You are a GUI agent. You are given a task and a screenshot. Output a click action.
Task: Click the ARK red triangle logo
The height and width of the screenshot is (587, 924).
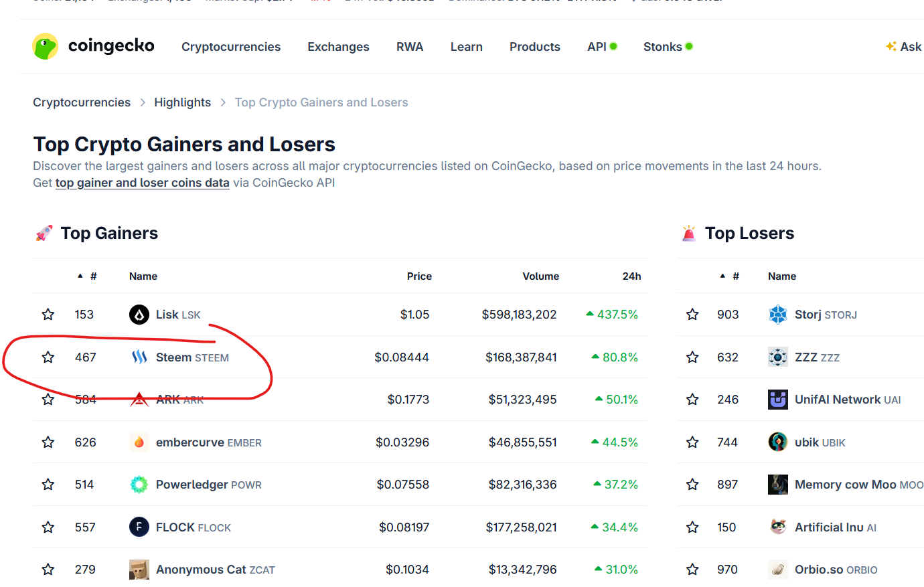[139, 400]
